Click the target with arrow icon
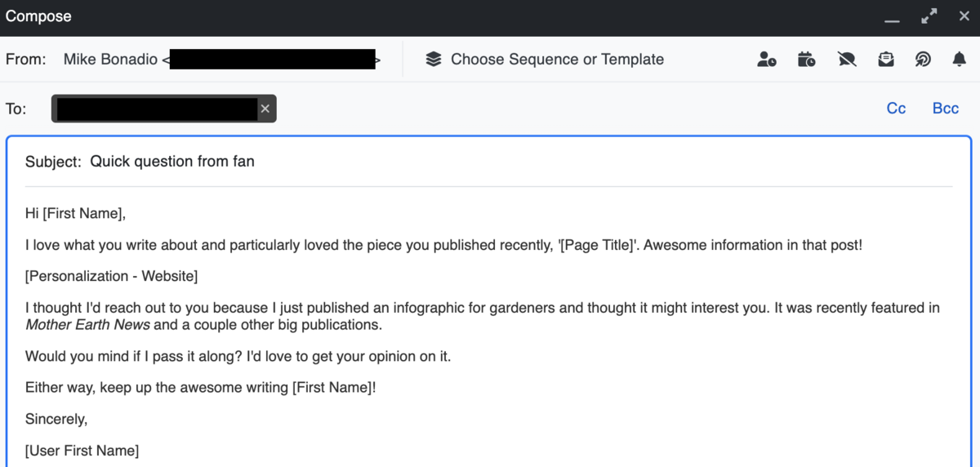 click(924, 60)
